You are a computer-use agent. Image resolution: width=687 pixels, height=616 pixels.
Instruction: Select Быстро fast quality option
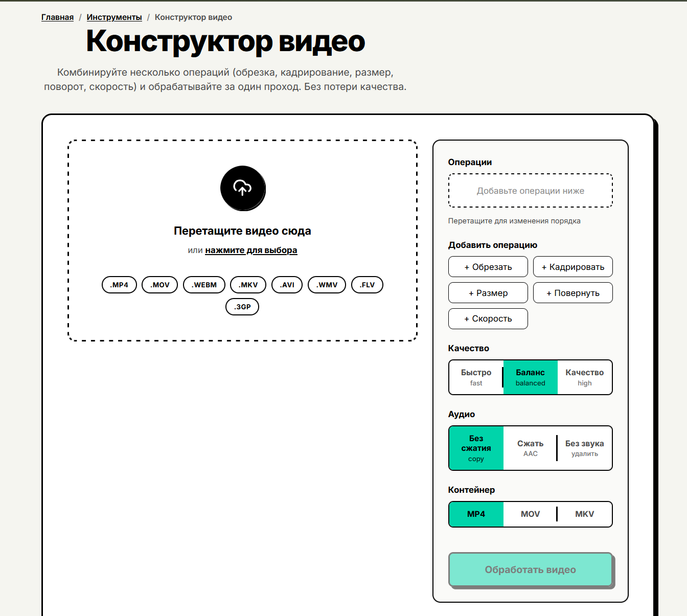pyautogui.click(x=476, y=377)
